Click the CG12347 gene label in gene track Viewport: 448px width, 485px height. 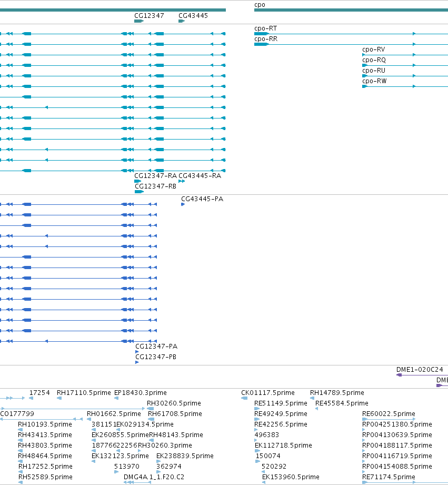[x=149, y=15]
